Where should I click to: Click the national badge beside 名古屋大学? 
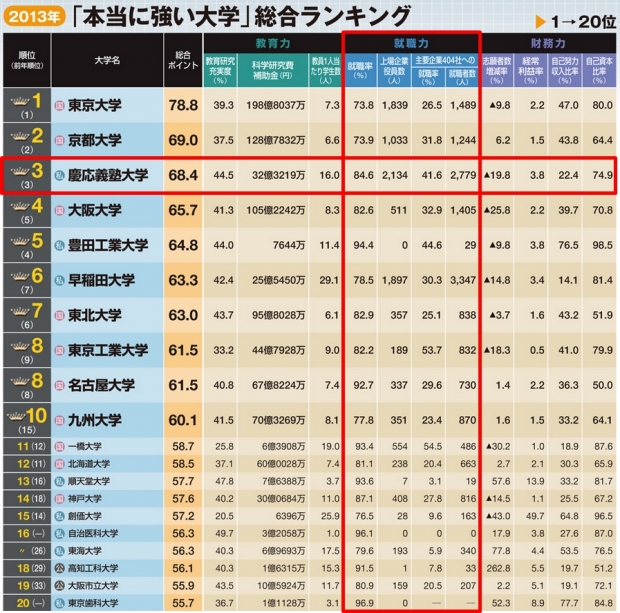tap(59, 385)
